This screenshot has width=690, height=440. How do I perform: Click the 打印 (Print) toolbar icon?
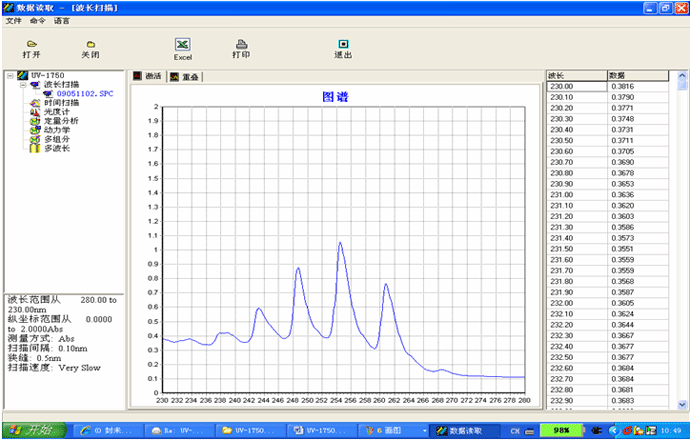point(241,45)
